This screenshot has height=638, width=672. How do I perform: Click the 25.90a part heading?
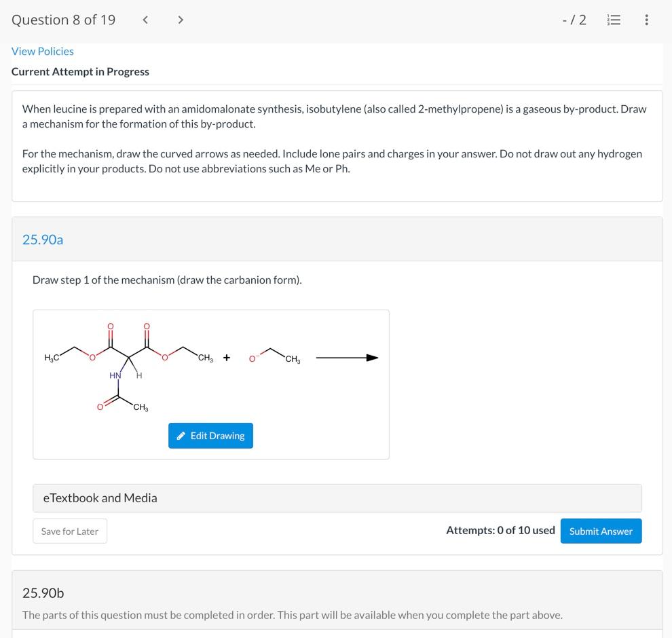tap(43, 240)
